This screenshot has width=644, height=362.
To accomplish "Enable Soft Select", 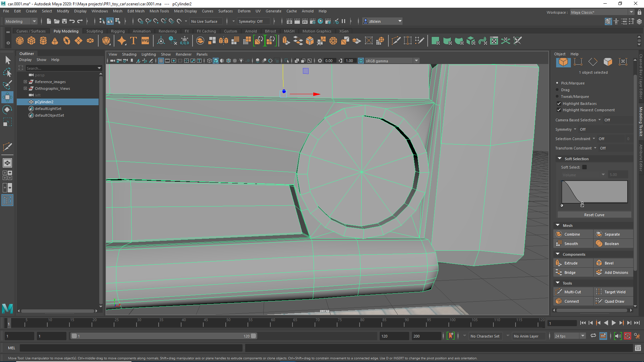I will pyautogui.click(x=584, y=167).
